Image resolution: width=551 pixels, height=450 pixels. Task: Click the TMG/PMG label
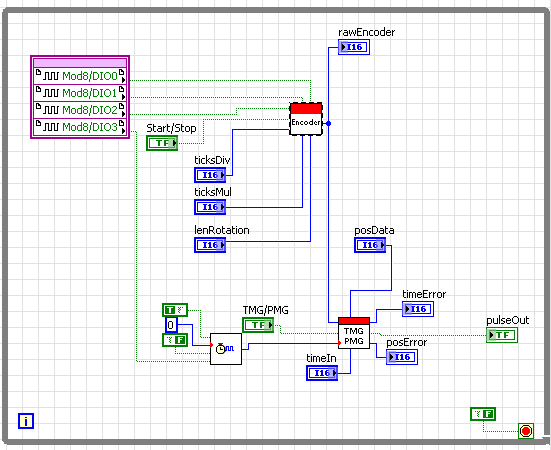coord(265,310)
